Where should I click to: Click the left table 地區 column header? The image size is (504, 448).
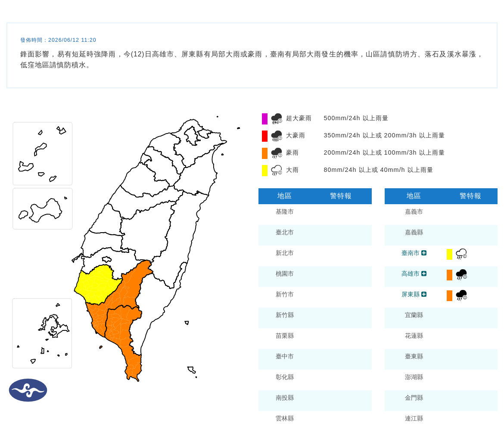[x=284, y=196]
